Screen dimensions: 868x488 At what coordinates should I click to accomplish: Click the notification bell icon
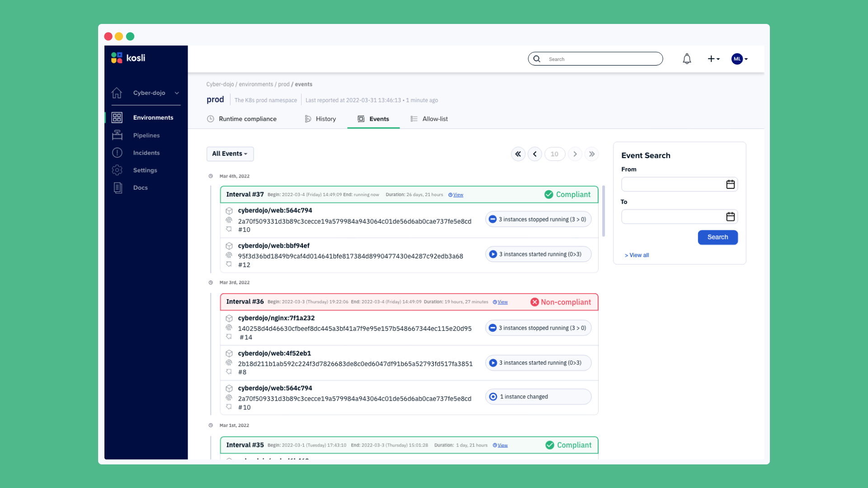tap(687, 58)
